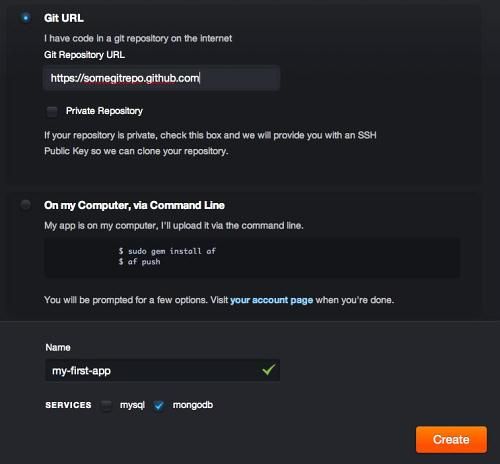The height and width of the screenshot is (464, 500).
Task: Click On my Computer, via Command Line heading
Action: (x=134, y=205)
